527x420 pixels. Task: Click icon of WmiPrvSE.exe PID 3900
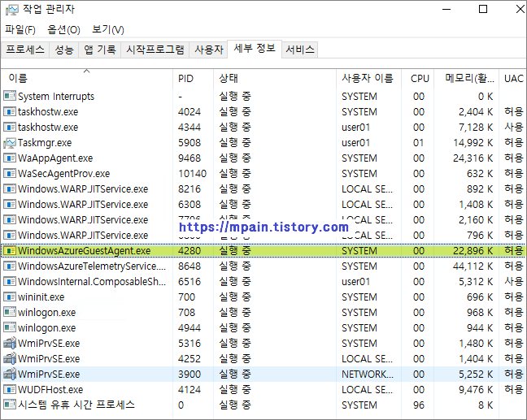(10, 374)
